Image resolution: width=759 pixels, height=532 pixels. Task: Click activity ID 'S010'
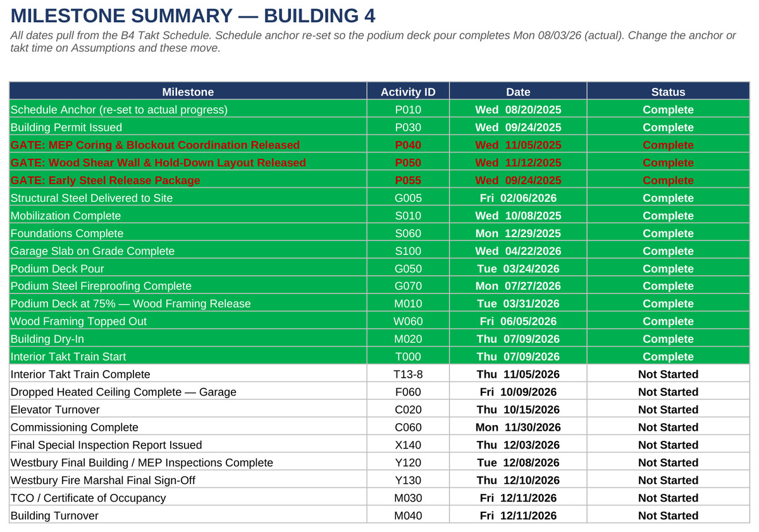click(408, 216)
